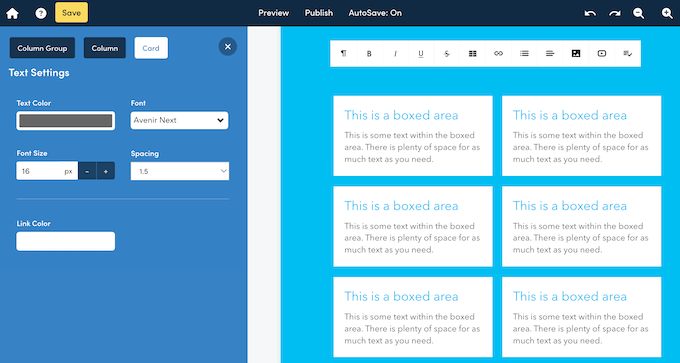Decrease font size with minus button

pos(87,171)
